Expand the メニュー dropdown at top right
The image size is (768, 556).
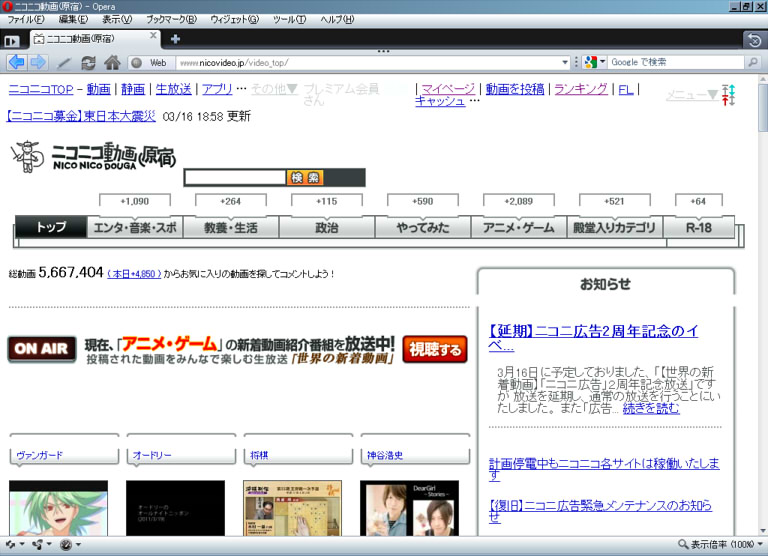tap(692, 95)
